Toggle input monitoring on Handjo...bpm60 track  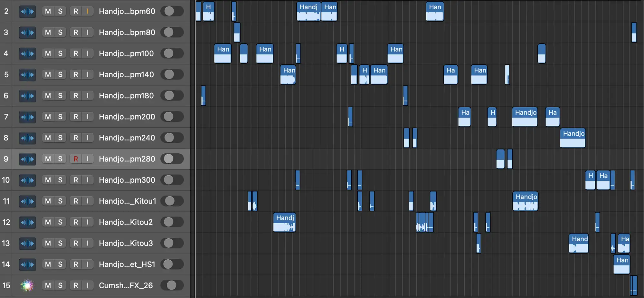point(88,11)
